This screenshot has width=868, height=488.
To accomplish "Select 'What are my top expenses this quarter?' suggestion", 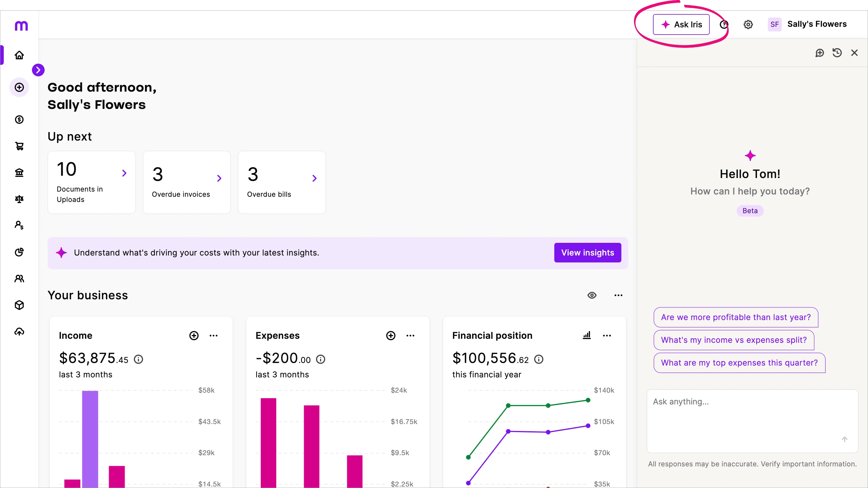I will point(739,363).
